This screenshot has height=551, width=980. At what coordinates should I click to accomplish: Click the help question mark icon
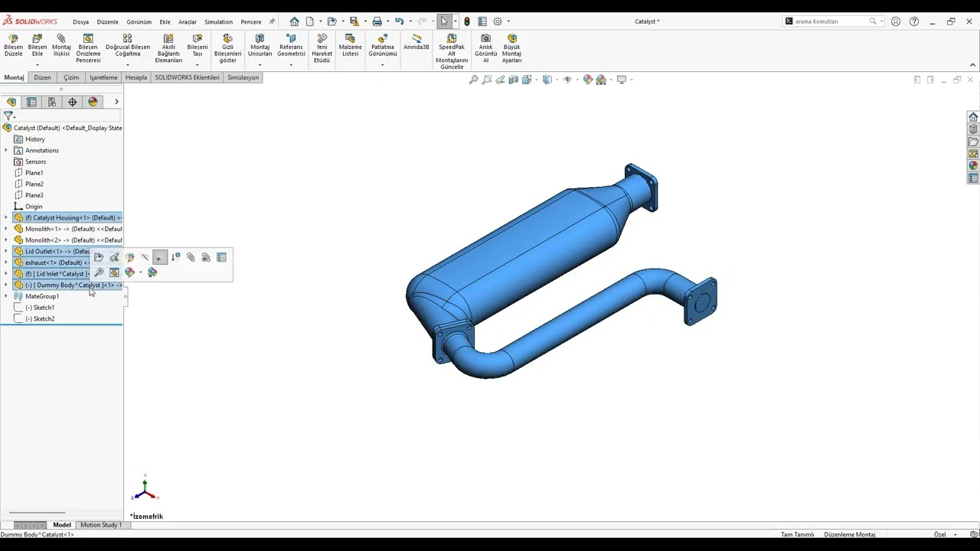click(914, 21)
